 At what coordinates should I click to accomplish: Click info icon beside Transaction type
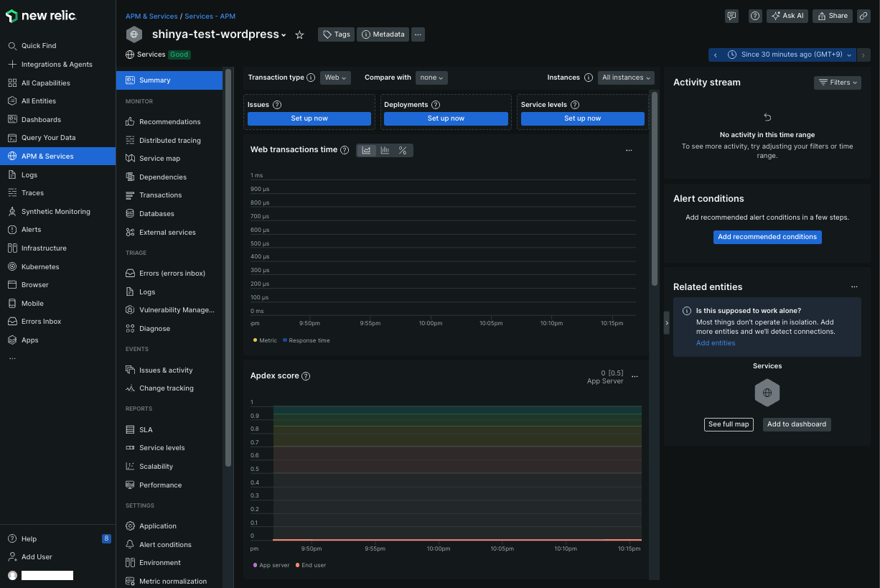(x=311, y=78)
